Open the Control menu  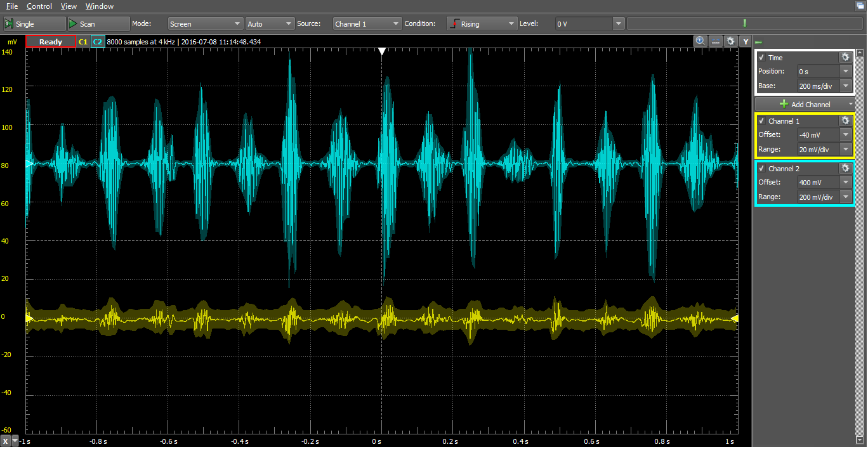[x=39, y=6]
